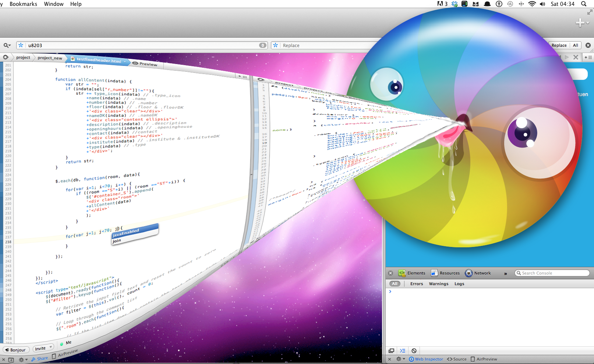Undock the web inspector window icon
The width and height of the screenshot is (594, 364).
coord(392,351)
